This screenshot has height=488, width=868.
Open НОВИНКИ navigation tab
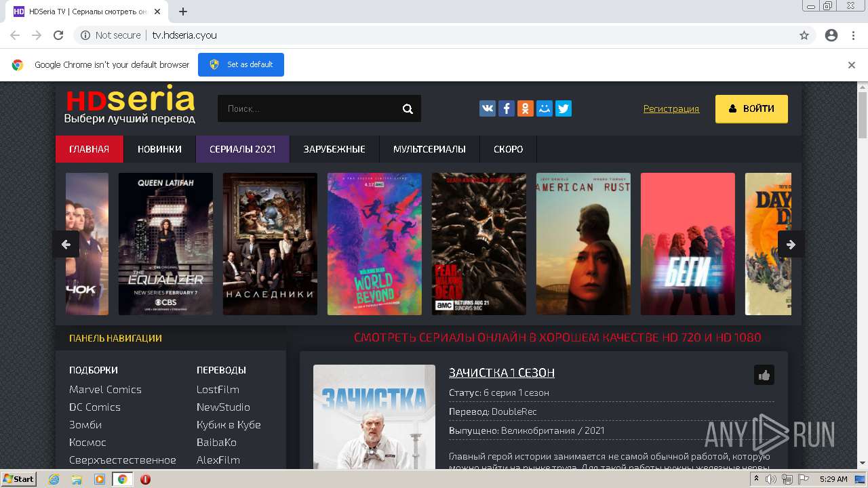point(159,149)
